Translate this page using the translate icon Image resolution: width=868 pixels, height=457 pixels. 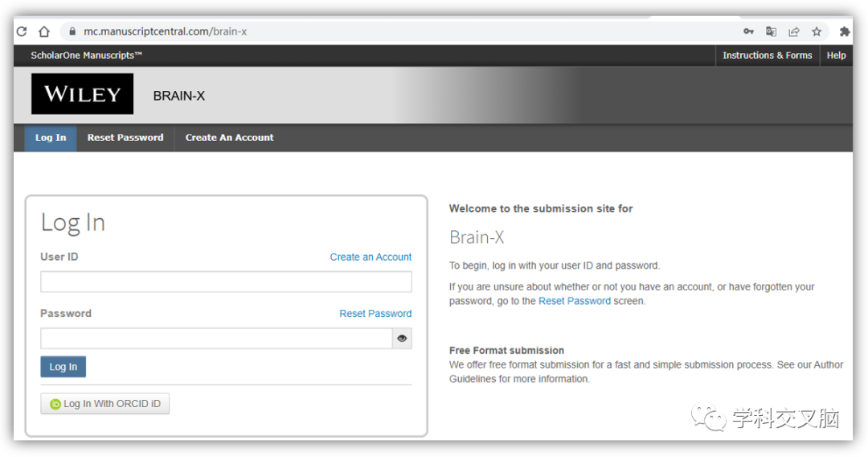pos(771,31)
